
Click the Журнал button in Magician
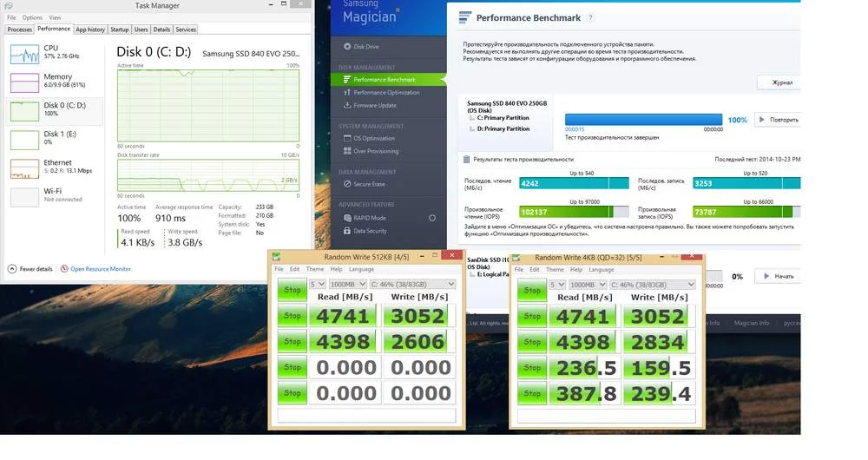point(779,82)
